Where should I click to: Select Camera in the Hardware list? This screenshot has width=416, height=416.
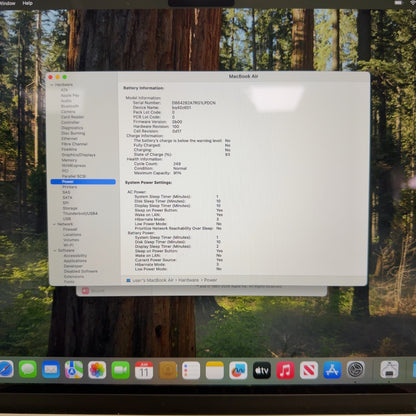pos(68,111)
